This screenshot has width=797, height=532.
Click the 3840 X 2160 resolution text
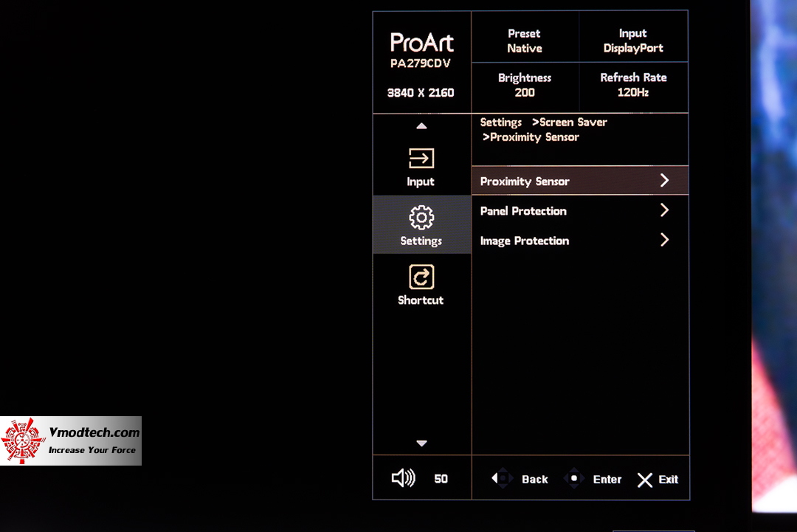point(421,93)
